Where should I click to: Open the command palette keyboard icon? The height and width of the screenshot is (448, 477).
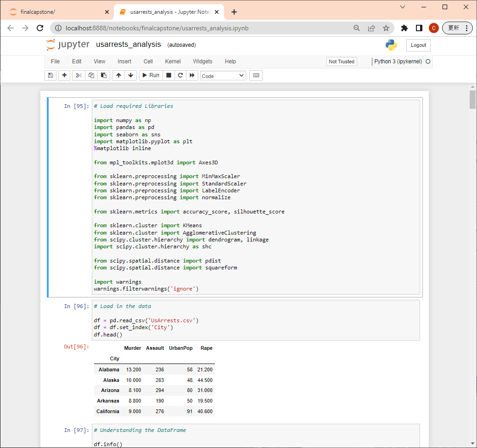point(256,75)
